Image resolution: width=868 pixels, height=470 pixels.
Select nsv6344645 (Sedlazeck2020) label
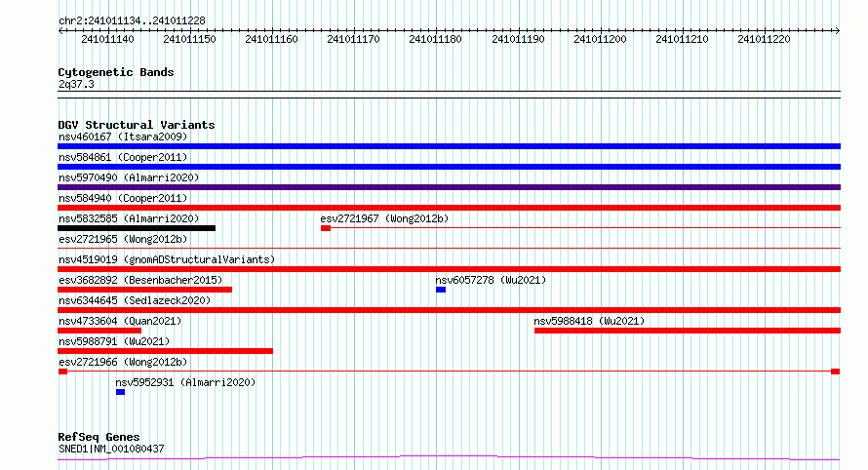point(135,300)
